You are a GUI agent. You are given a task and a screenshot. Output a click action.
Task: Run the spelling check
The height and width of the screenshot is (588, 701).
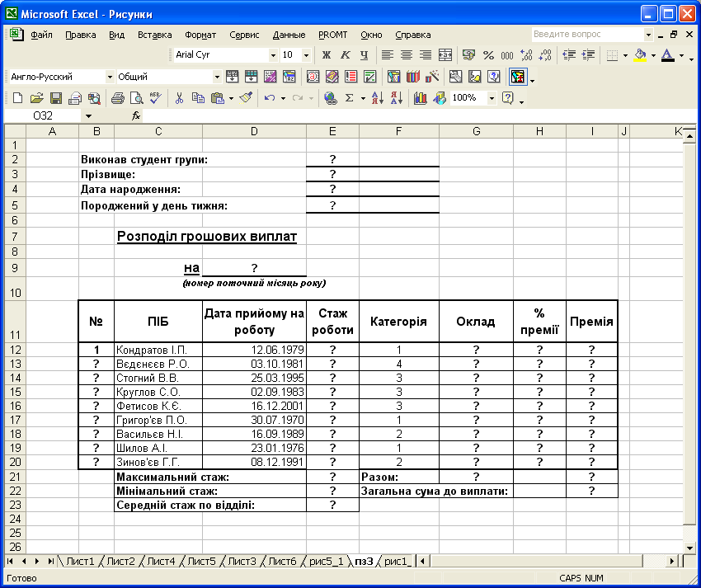(x=156, y=98)
